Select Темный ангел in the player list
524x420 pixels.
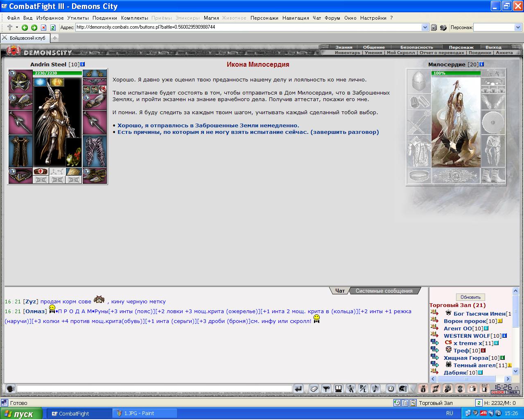pyautogui.click(x=474, y=366)
